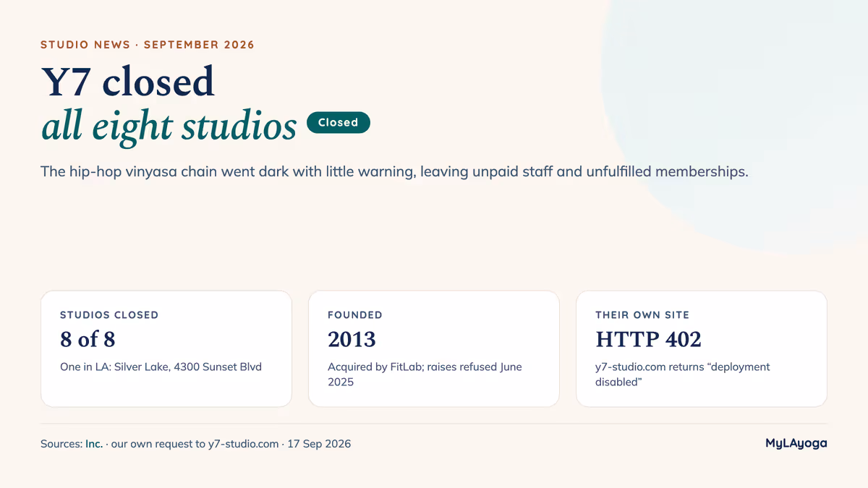Click the 'Acquired by FitLab' description
Image resolution: width=868 pixels, height=488 pixels.
(x=425, y=374)
